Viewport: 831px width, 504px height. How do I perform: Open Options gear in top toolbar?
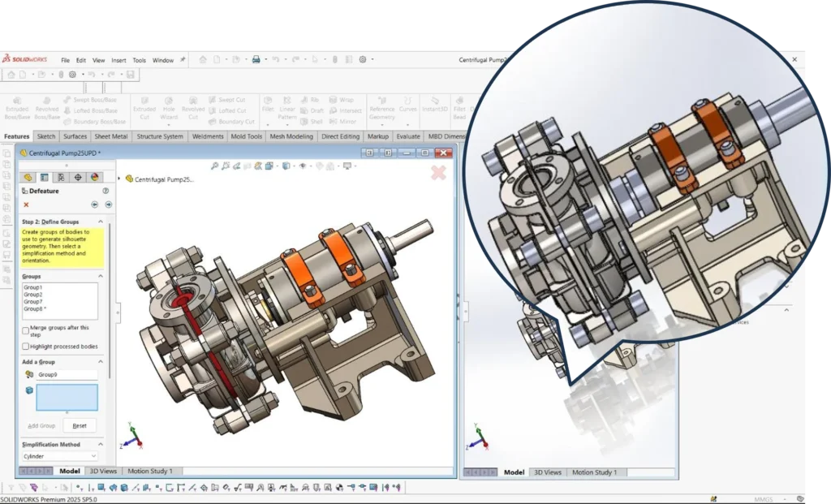tap(363, 59)
